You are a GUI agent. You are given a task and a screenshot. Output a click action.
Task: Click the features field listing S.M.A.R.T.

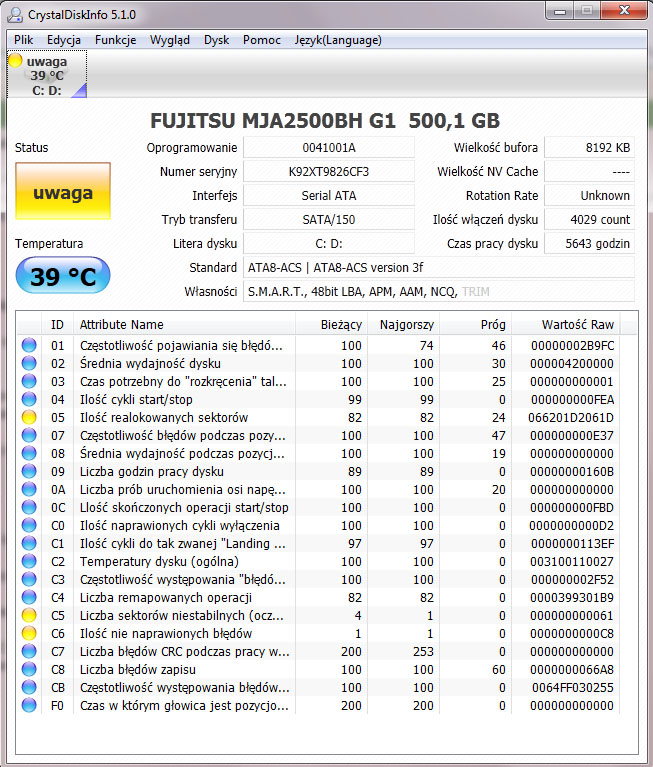pyautogui.click(x=439, y=291)
